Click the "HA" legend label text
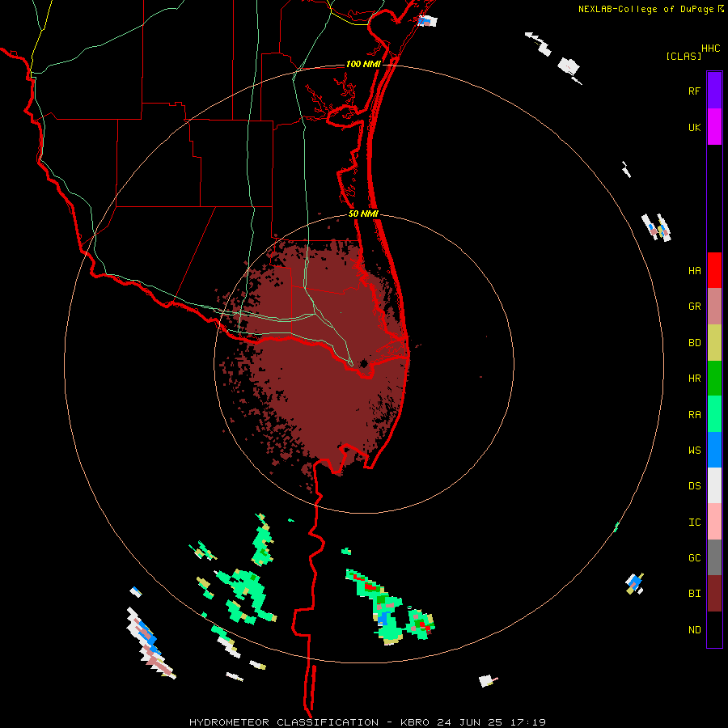 (694, 271)
